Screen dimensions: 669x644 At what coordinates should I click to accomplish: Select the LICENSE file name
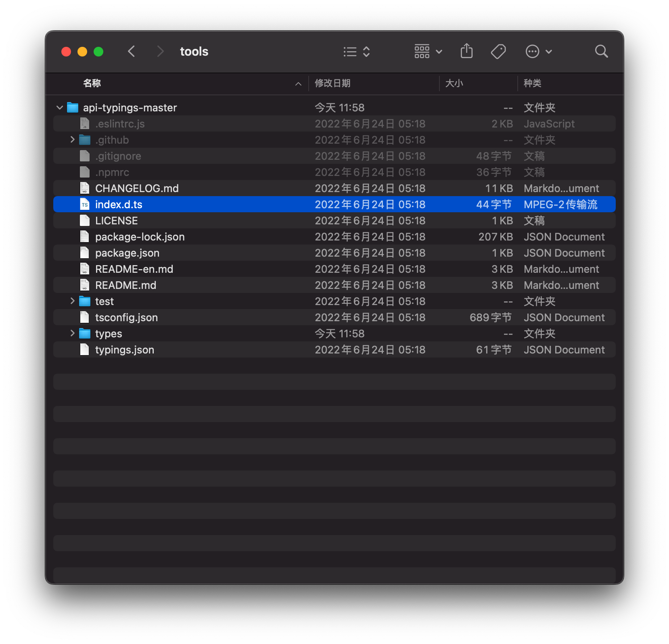coord(116,221)
